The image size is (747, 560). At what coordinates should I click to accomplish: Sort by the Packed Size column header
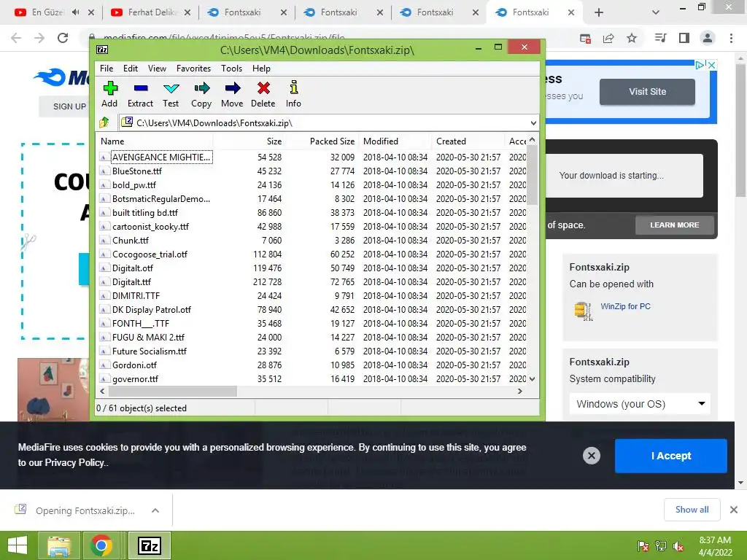pyautogui.click(x=322, y=141)
